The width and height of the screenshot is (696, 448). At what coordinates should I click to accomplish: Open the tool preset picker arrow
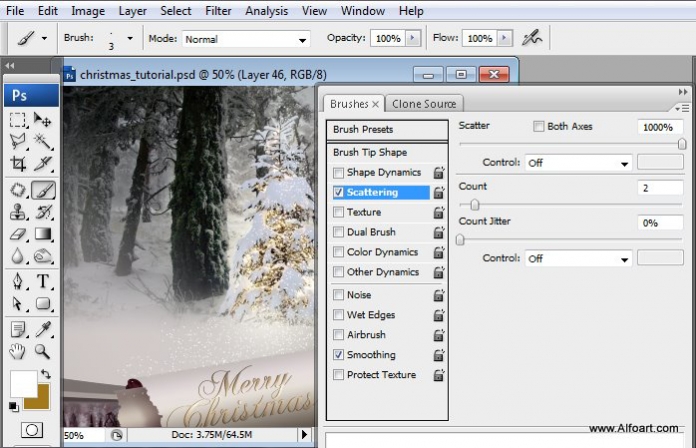coord(44,39)
